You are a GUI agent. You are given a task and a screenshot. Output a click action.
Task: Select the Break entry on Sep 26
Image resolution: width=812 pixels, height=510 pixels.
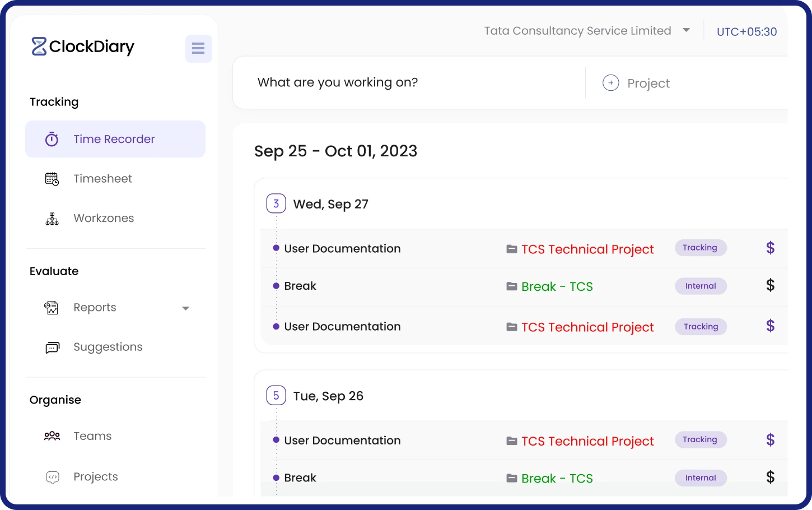(x=300, y=478)
